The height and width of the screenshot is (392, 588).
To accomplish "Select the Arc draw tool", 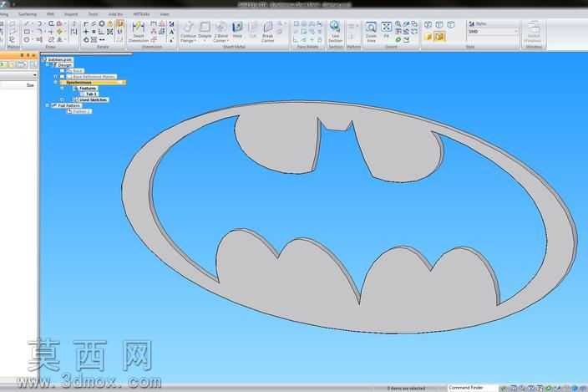I will click(39, 23).
